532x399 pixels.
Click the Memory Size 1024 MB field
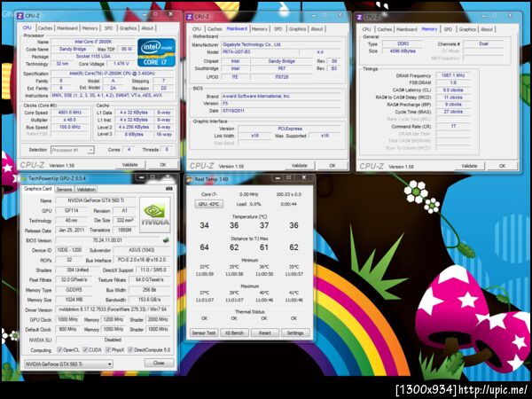click(74, 300)
